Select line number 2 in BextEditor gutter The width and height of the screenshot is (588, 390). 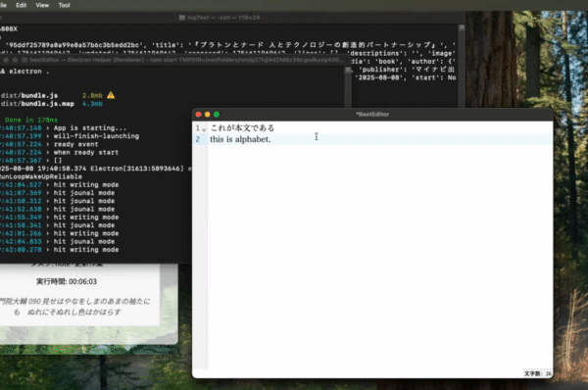[x=198, y=139]
